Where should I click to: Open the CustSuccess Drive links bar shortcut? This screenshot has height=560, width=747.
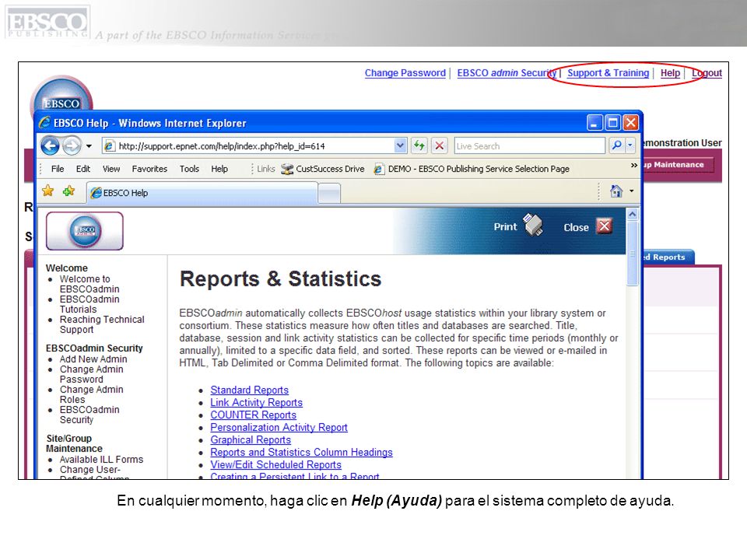click(x=322, y=169)
